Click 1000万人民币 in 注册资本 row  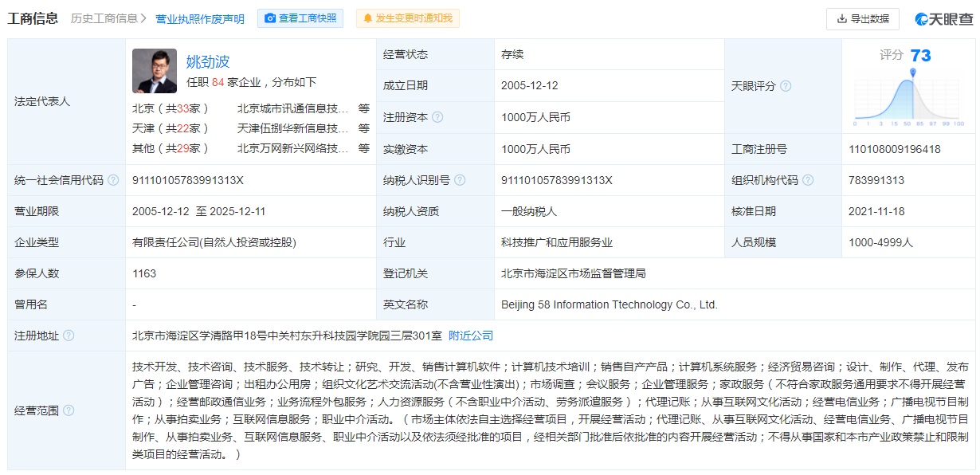click(535, 117)
